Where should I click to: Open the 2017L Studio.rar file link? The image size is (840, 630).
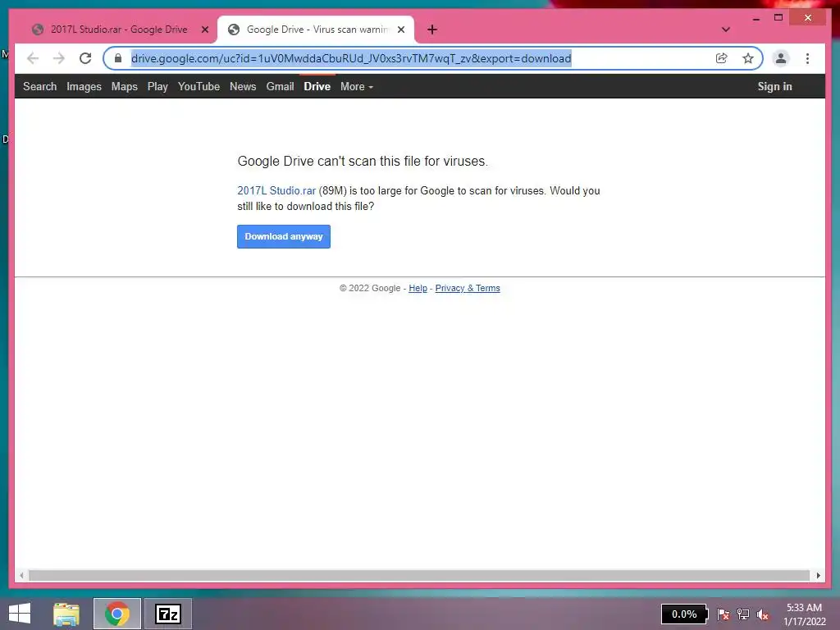point(276,190)
